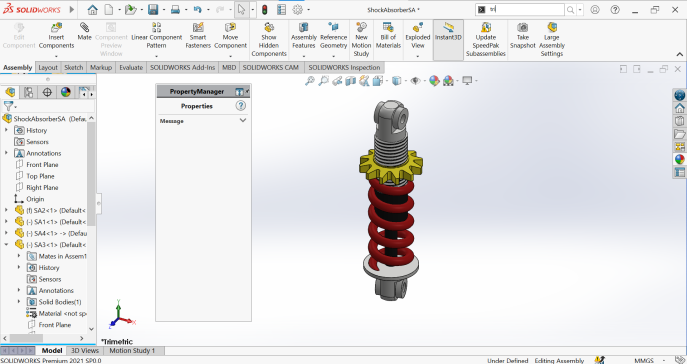Open Bill of Materials

point(388,36)
